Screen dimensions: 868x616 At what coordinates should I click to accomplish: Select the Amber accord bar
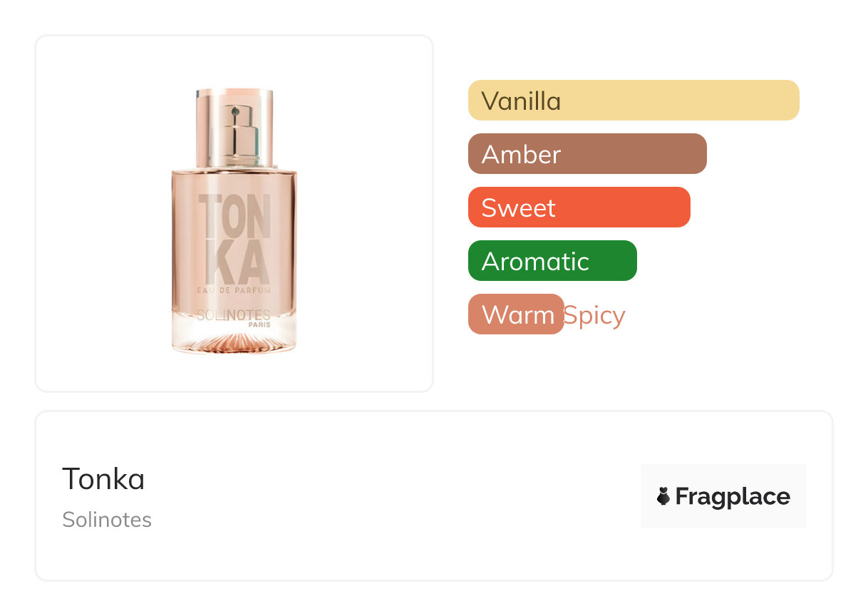[587, 154]
